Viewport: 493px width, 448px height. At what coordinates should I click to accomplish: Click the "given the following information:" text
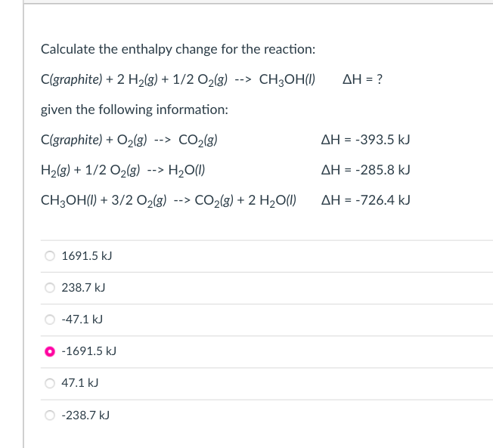(135, 110)
